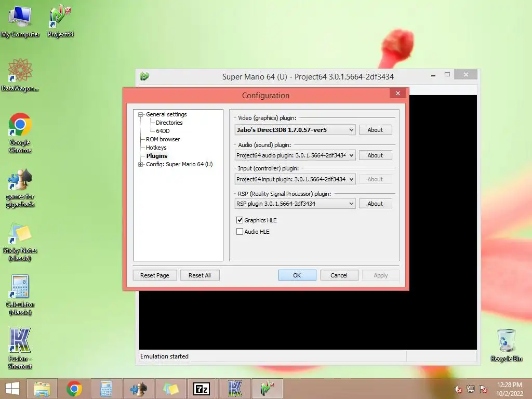The width and height of the screenshot is (532, 399).
Task: Click the Reset All button
Action: click(199, 275)
